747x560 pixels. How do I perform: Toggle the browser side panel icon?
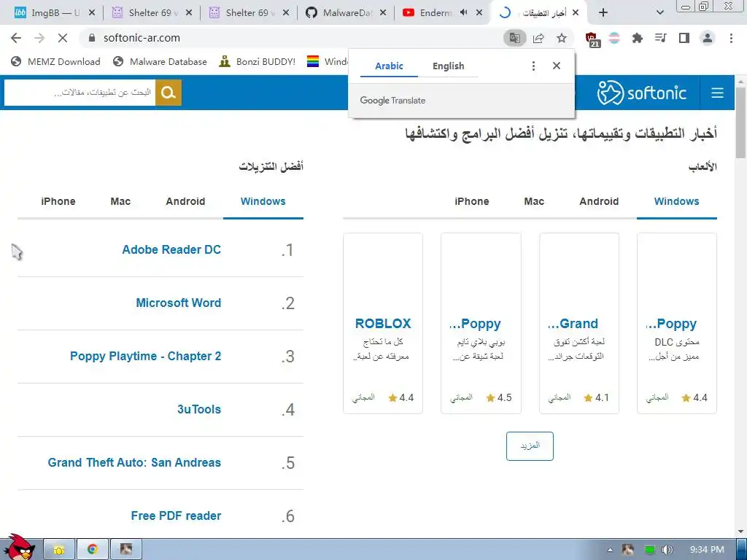[x=684, y=38]
